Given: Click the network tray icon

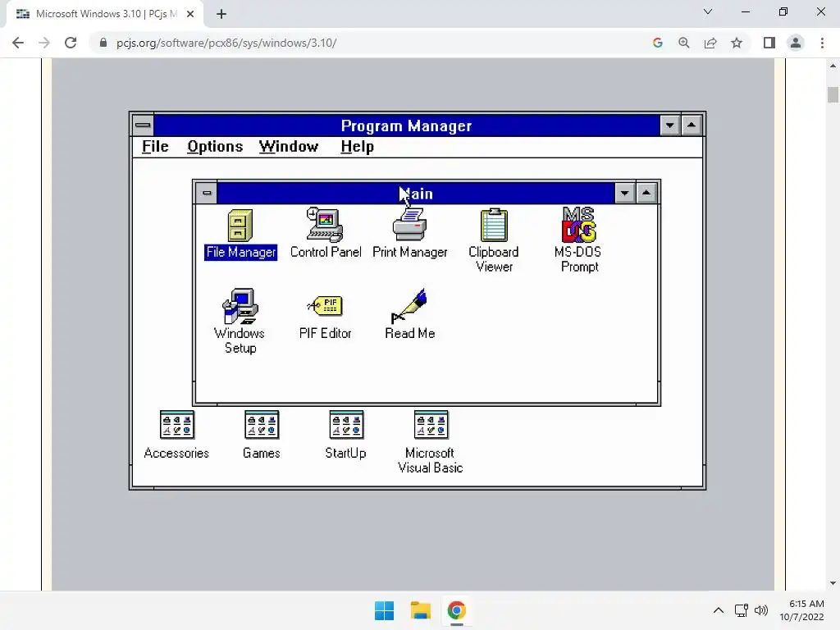Looking at the screenshot, I should point(741,610).
